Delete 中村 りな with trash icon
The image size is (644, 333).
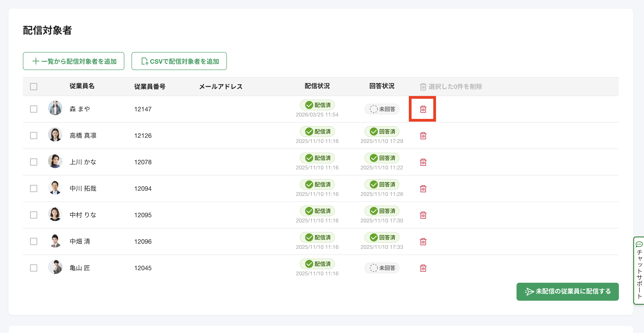click(423, 215)
